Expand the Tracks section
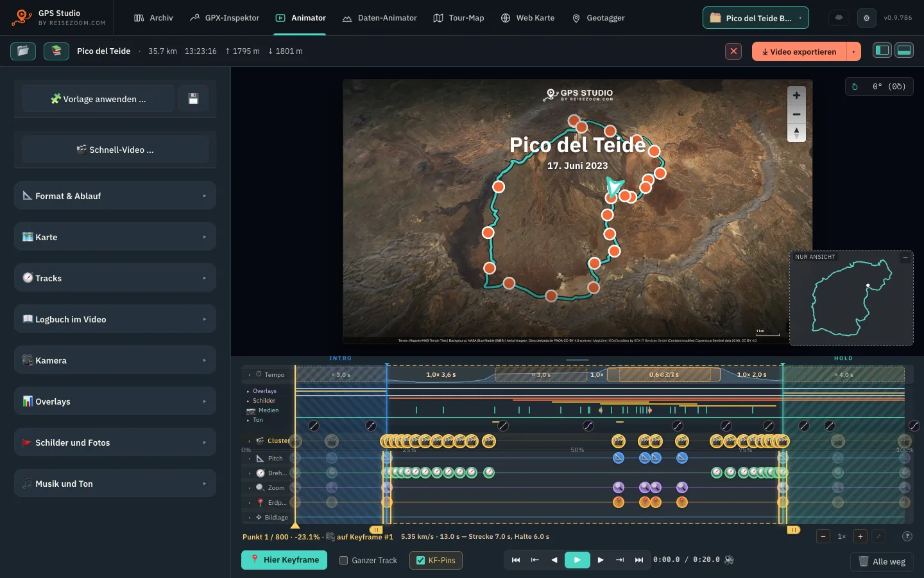 [x=115, y=278]
